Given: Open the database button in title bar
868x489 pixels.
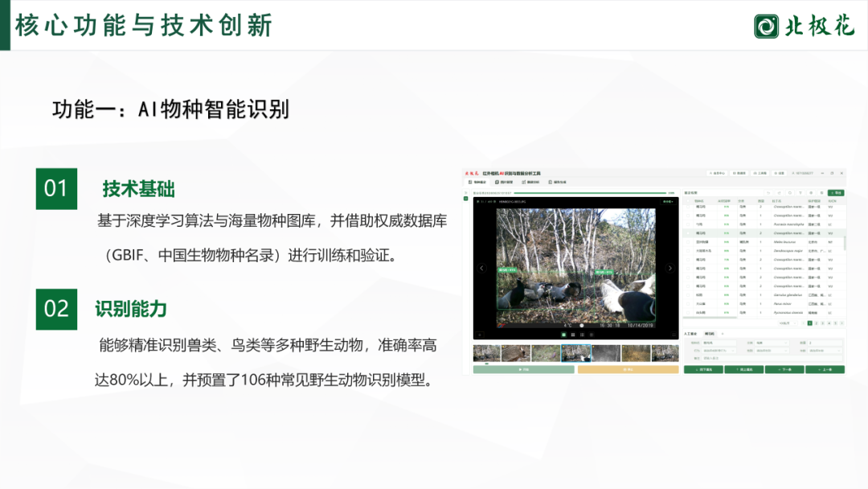Looking at the screenshot, I should 739,174.
